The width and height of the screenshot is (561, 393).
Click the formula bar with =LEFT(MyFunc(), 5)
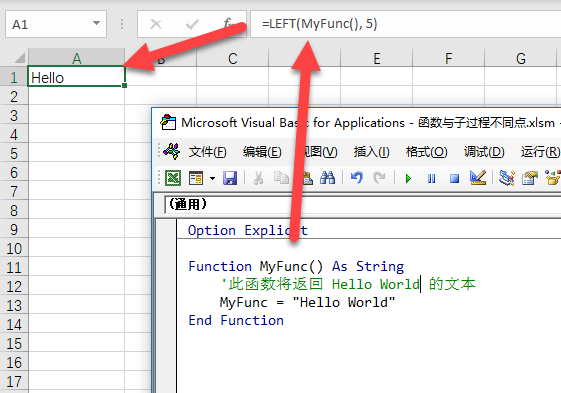[405, 24]
